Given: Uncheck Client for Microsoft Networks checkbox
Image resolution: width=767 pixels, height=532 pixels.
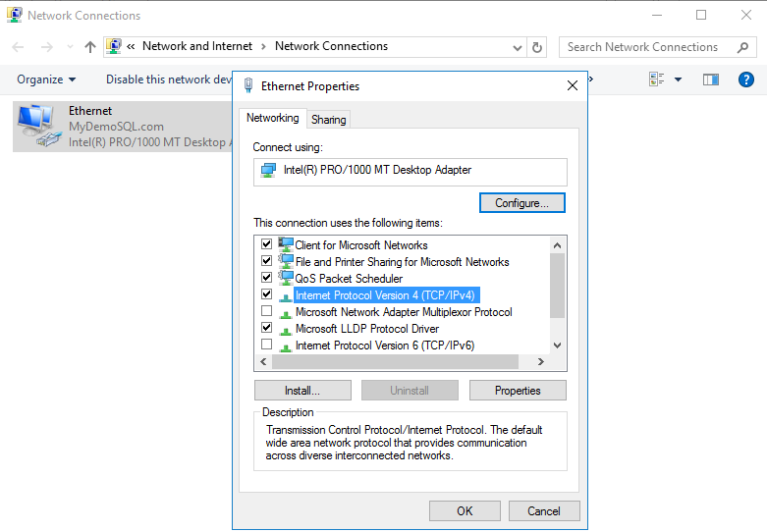Looking at the screenshot, I should tap(266, 244).
